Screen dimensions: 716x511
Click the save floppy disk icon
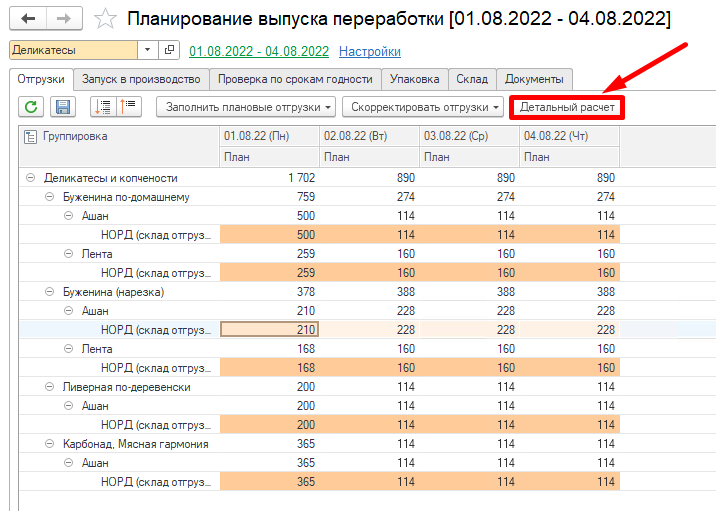[62, 107]
